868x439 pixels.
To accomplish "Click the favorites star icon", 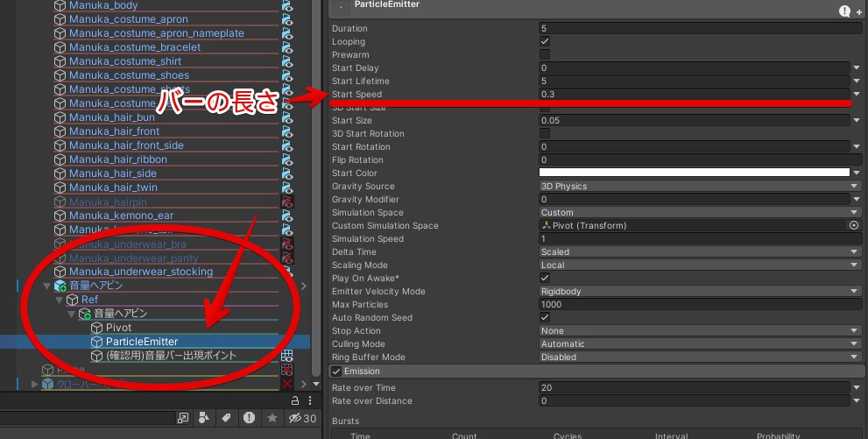I will [x=272, y=418].
